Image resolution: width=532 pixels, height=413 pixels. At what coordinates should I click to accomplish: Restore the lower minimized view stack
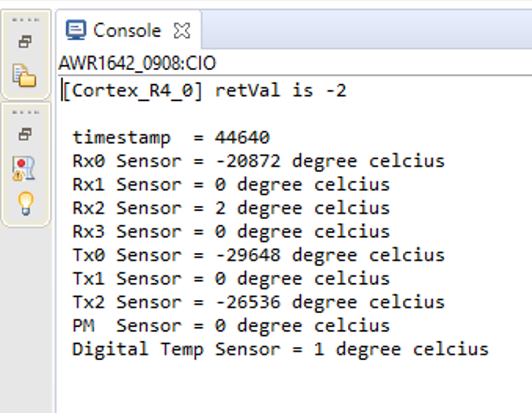[x=25, y=135]
